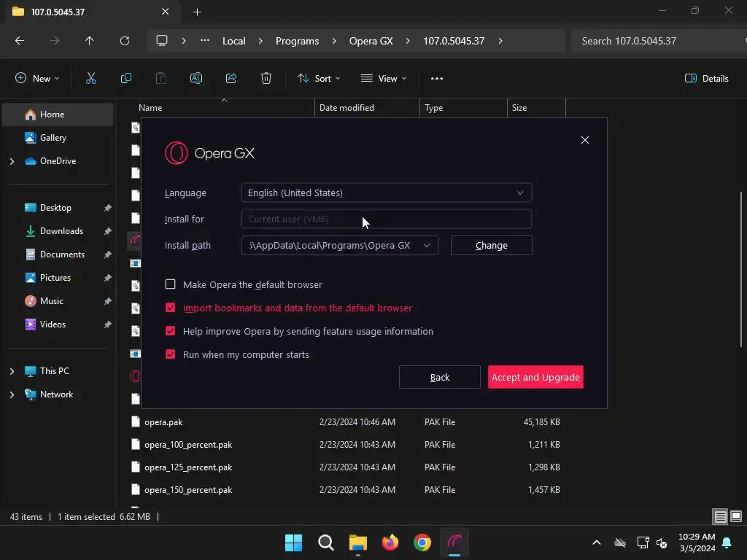Uncheck Import bookmarks and data checkbox
The image size is (747, 560).
(170, 308)
